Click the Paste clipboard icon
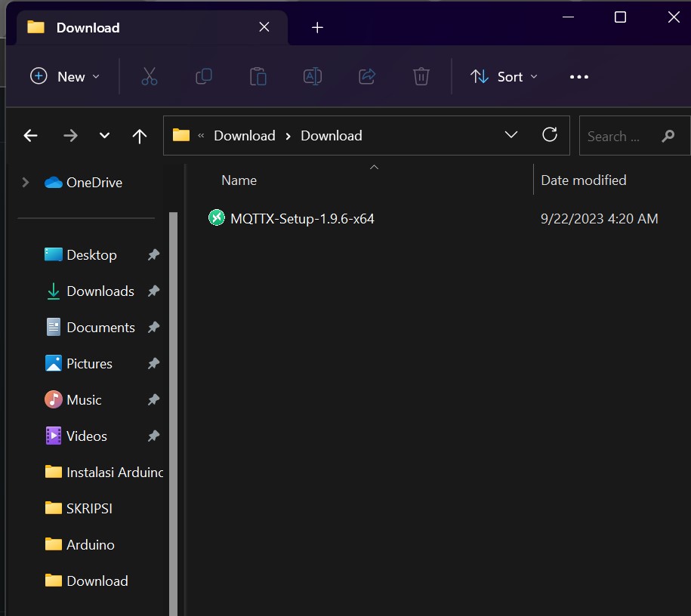 (x=258, y=76)
